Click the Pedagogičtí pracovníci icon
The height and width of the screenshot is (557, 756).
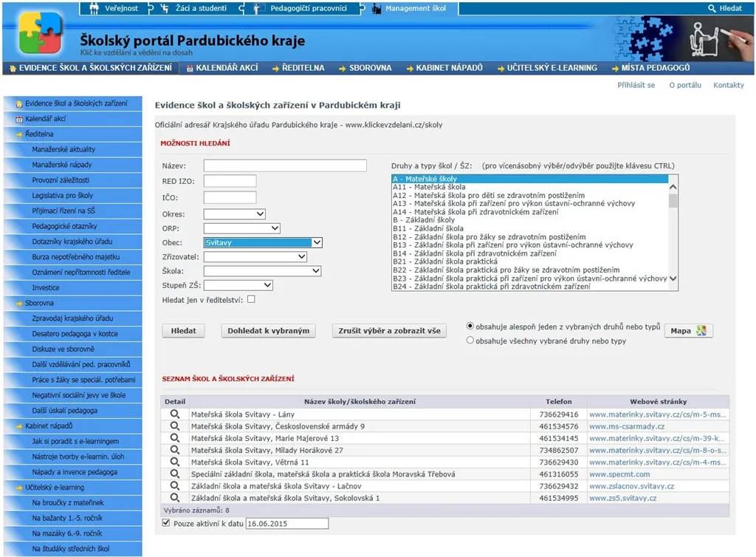(258, 8)
